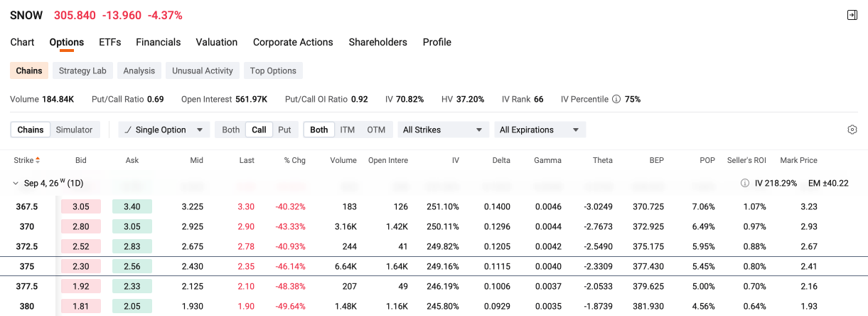The width and height of the screenshot is (868, 316).
Task: Click volume 6.64K in 375 row
Action: pos(345,266)
